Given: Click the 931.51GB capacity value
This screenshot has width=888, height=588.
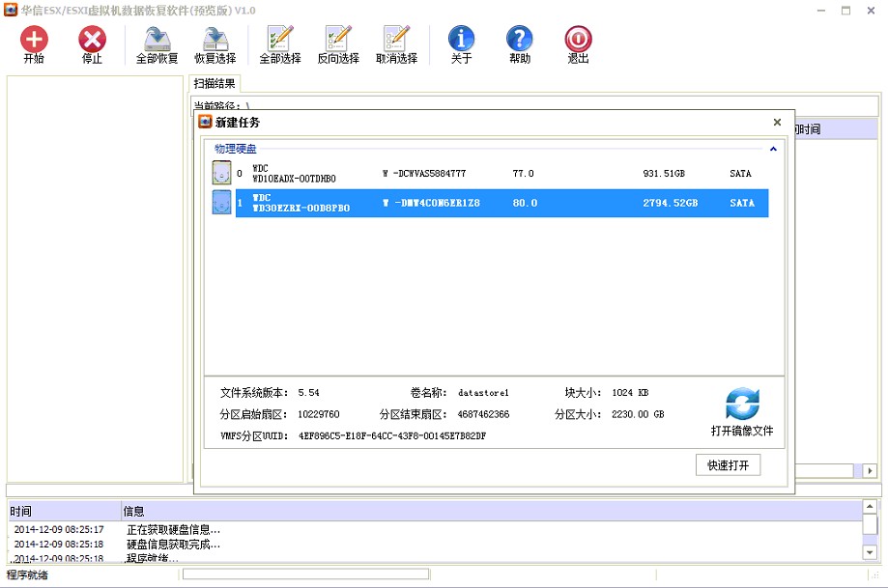Looking at the screenshot, I should pos(664,173).
